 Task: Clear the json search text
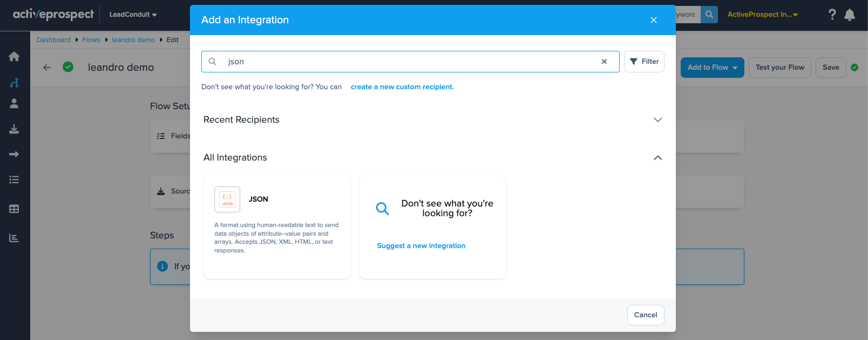604,62
